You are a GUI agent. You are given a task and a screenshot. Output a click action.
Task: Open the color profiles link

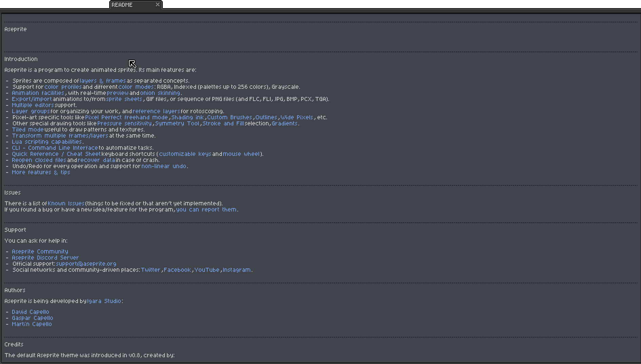(63, 87)
